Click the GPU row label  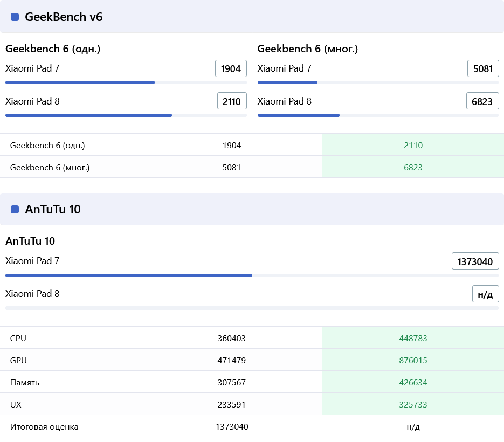(x=18, y=361)
